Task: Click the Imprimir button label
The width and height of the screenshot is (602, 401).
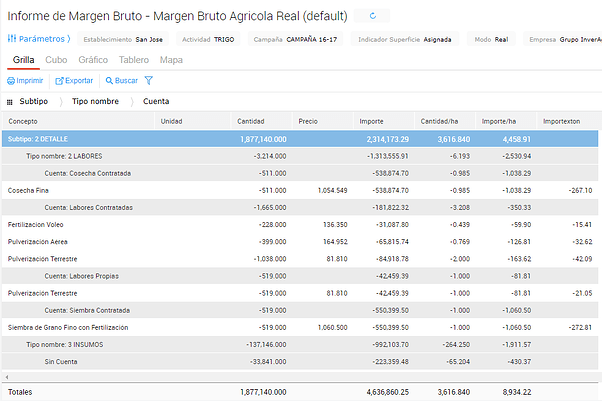Action: pos(30,80)
